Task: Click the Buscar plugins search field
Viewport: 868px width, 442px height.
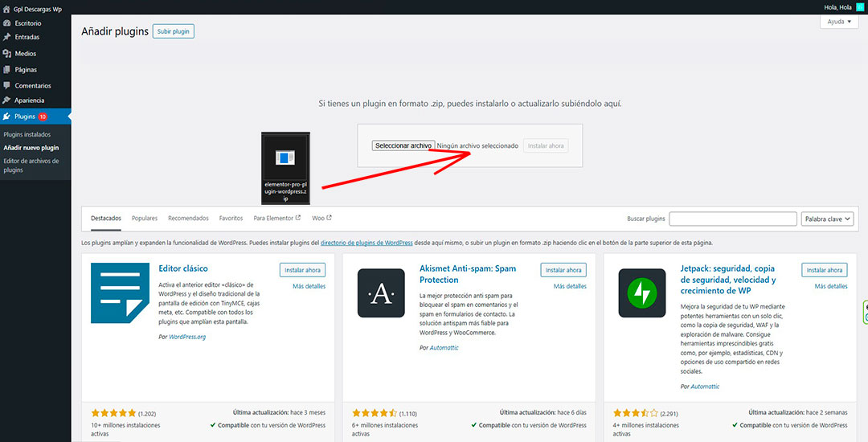Action: point(733,219)
